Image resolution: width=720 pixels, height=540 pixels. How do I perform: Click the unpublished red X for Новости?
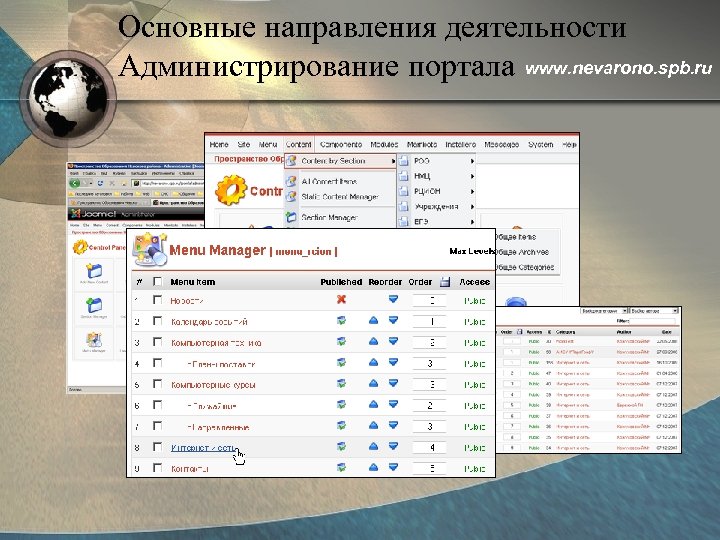point(341,299)
